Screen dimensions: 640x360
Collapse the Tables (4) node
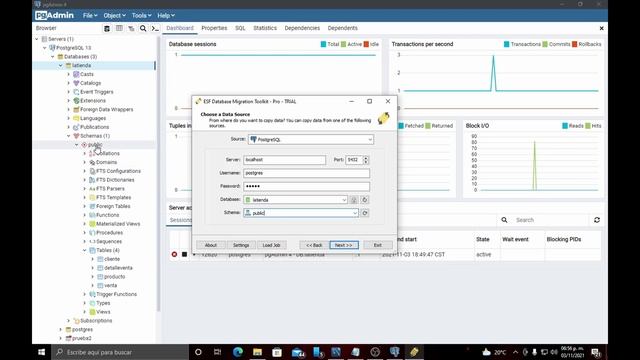tap(84, 250)
